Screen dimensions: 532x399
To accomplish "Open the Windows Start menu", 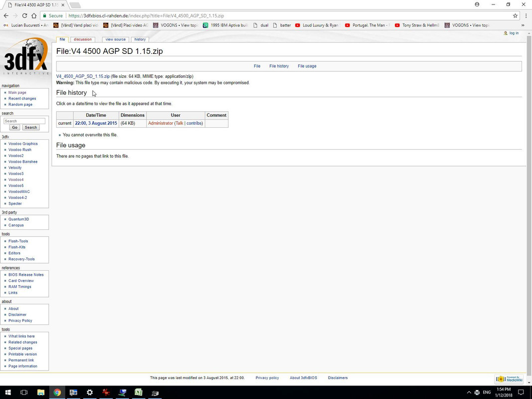I will [7, 392].
